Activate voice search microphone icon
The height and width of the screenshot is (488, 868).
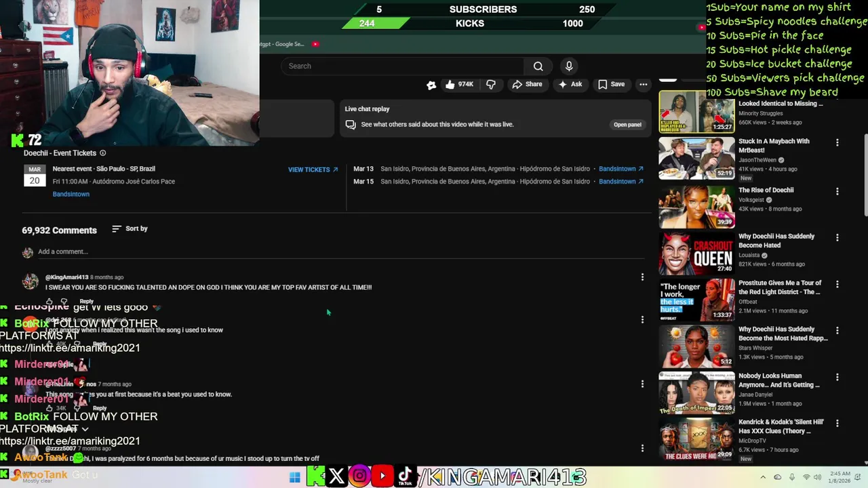[x=569, y=66]
